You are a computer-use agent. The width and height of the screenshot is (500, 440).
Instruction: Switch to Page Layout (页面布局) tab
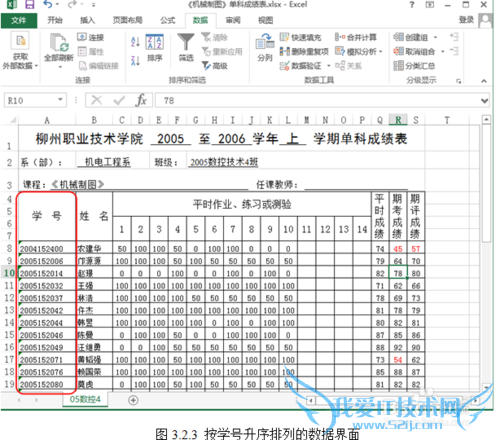127,21
